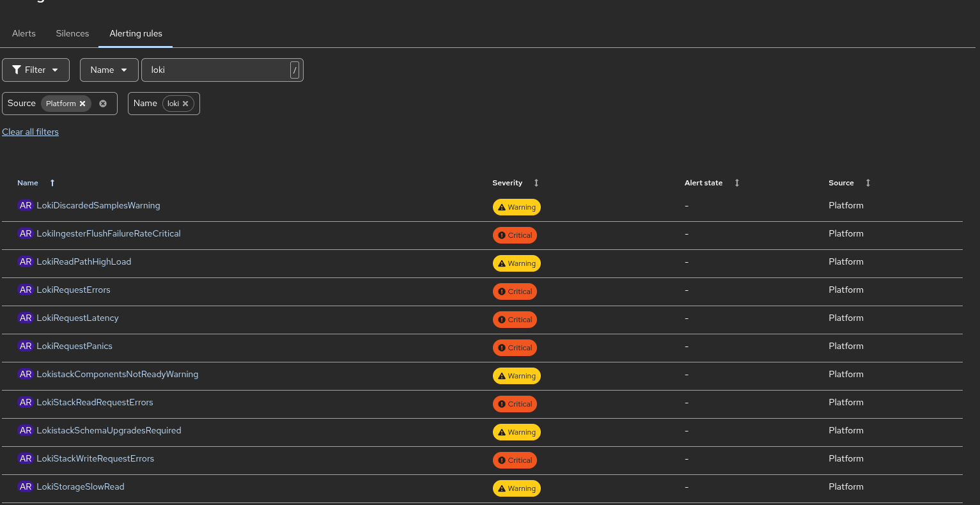This screenshot has width=980, height=505.
Task: Click the Source label in the filter group
Action: point(22,104)
